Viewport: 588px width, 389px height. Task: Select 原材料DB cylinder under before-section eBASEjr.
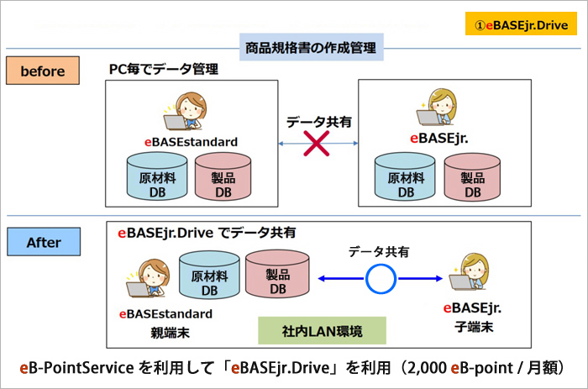[x=405, y=176]
